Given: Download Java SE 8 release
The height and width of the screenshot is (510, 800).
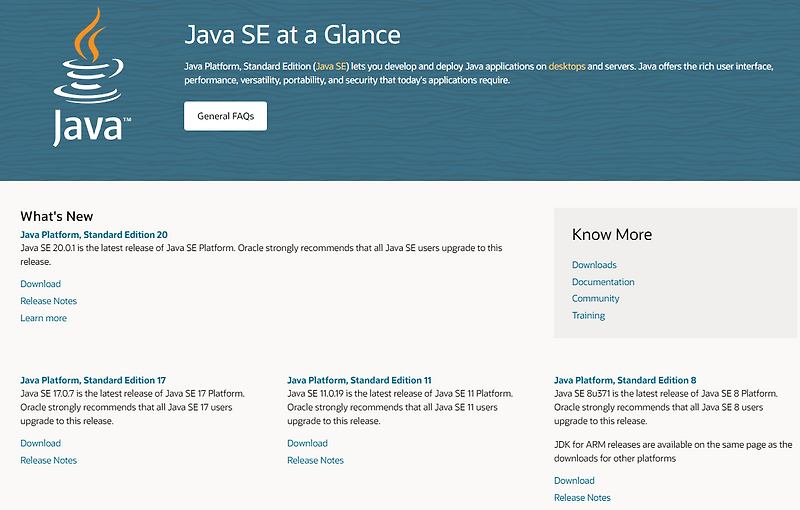Looking at the screenshot, I should (574, 480).
